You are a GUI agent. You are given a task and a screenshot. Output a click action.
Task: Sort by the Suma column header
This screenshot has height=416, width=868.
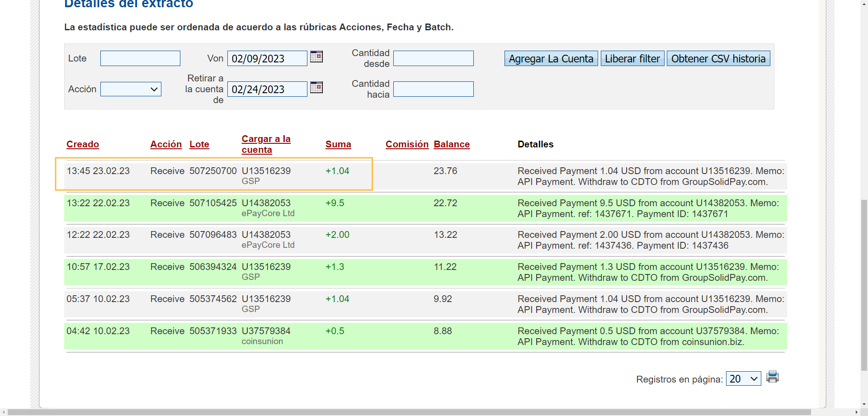pyautogui.click(x=338, y=144)
